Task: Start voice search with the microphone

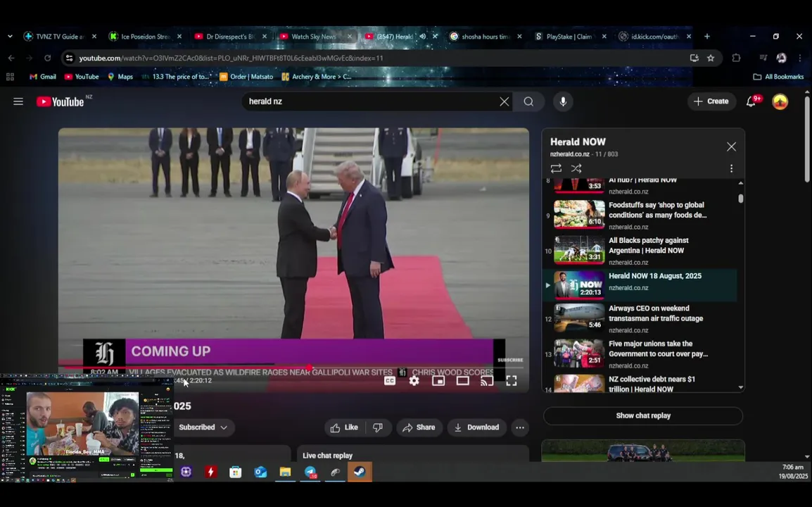Action: coord(563,101)
